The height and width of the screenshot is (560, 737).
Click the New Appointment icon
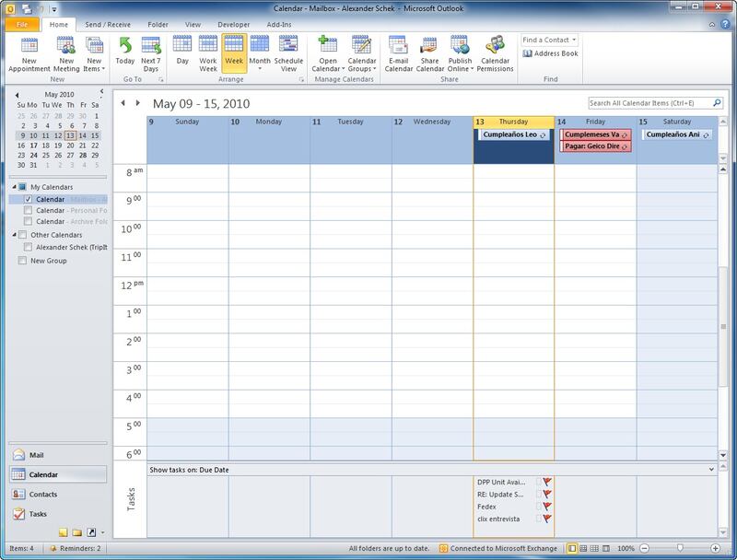(x=29, y=52)
